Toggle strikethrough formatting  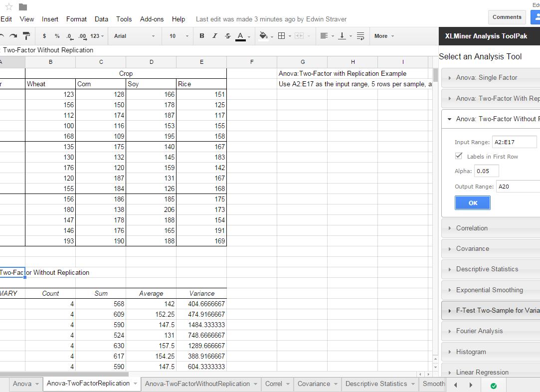tap(228, 36)
